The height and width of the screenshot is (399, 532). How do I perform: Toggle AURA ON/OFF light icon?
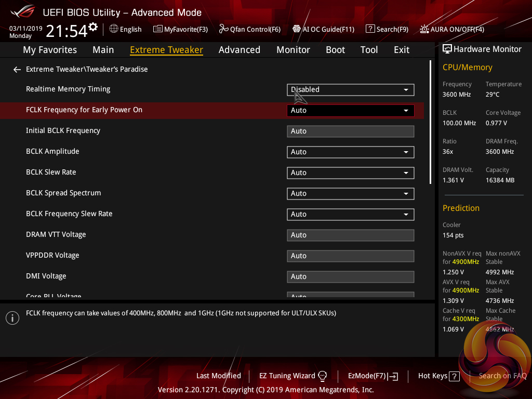424,29
